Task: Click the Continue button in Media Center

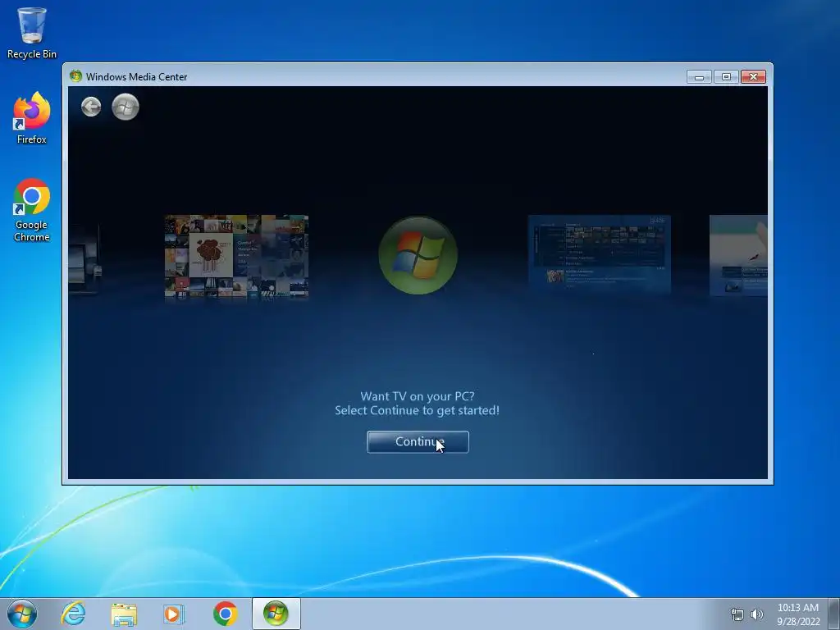Action: pos(418,442)
